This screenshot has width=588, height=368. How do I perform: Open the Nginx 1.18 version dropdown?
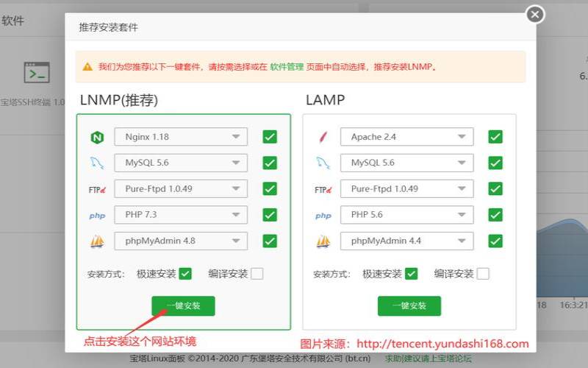pyautogui.click(x=181, y=137)
